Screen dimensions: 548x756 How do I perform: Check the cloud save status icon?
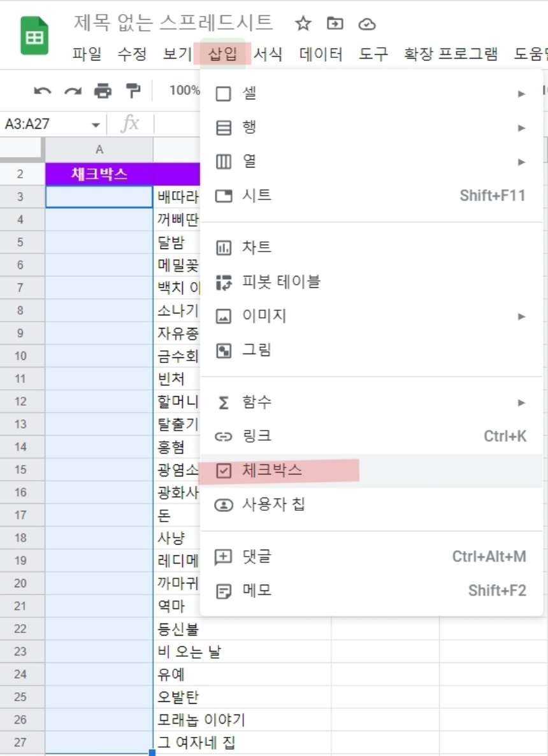366,24
